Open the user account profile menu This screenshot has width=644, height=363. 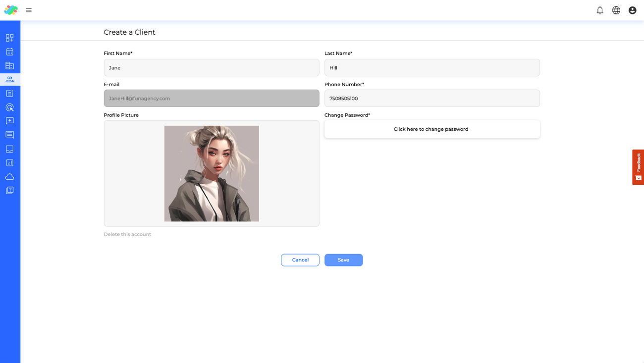[633, 10]
